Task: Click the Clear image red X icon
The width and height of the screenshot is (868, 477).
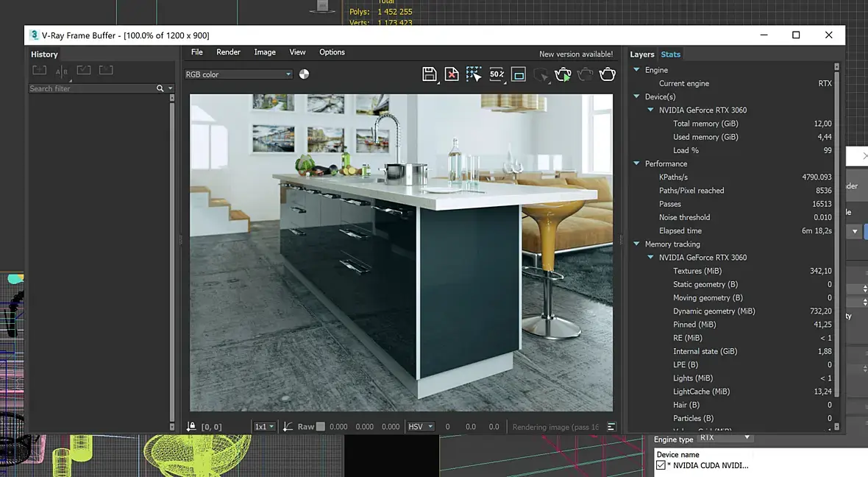Action: click(452, 74)
